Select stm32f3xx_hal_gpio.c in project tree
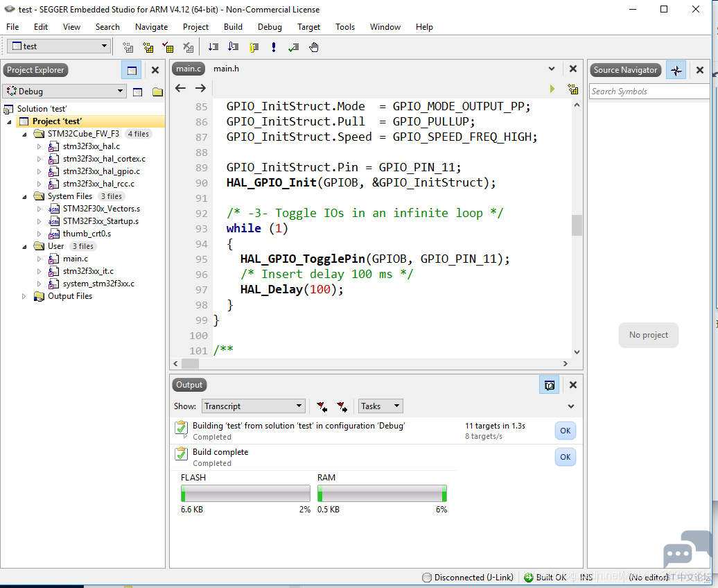 [101, 171]
